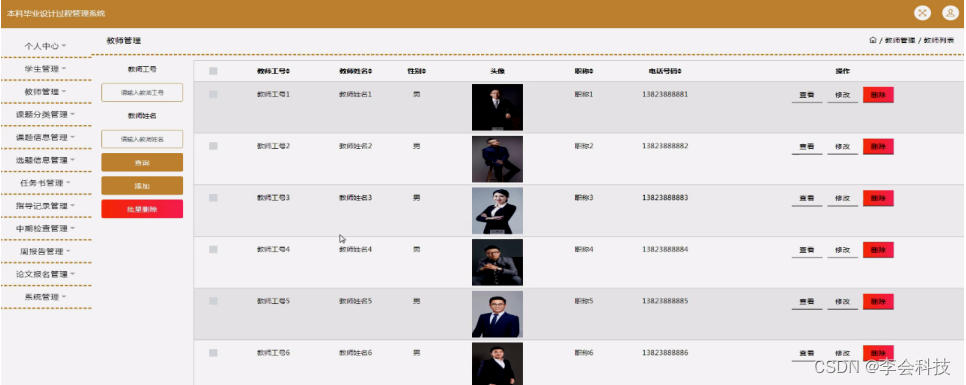Click 删除 for 教师工号3 row
This screenshot has height=385, width=966.
pos(879,198)
